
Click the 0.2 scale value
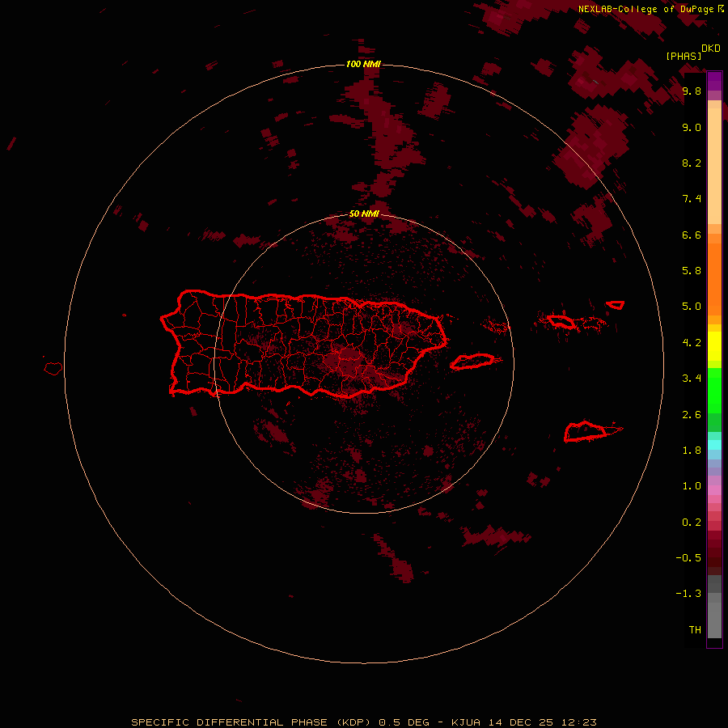point(692,523)
